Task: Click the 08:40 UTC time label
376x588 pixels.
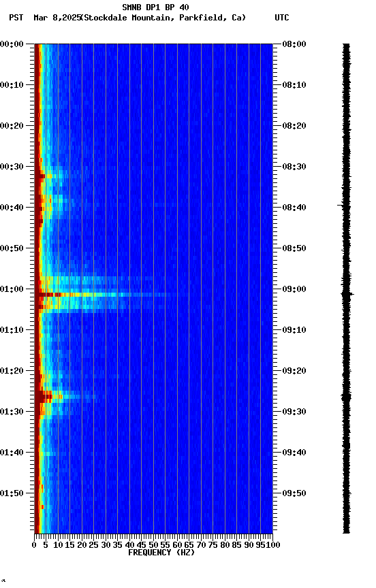Action: [x=294, y=208]
